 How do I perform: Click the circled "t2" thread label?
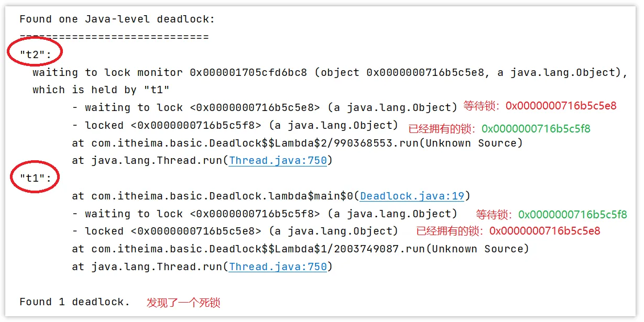[35, 54]
